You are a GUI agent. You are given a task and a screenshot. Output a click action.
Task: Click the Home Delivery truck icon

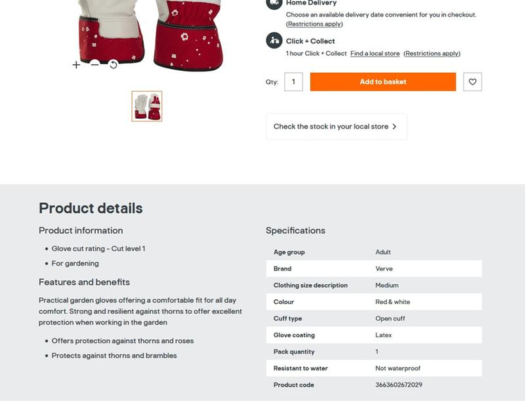pyautogui.click(x=274, y=3)
